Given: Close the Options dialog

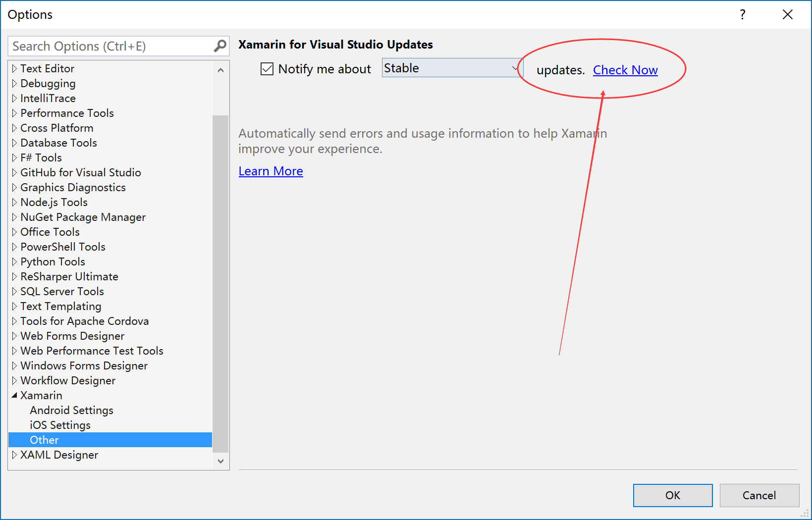Looking at the screenshot, I should (788, 14).
